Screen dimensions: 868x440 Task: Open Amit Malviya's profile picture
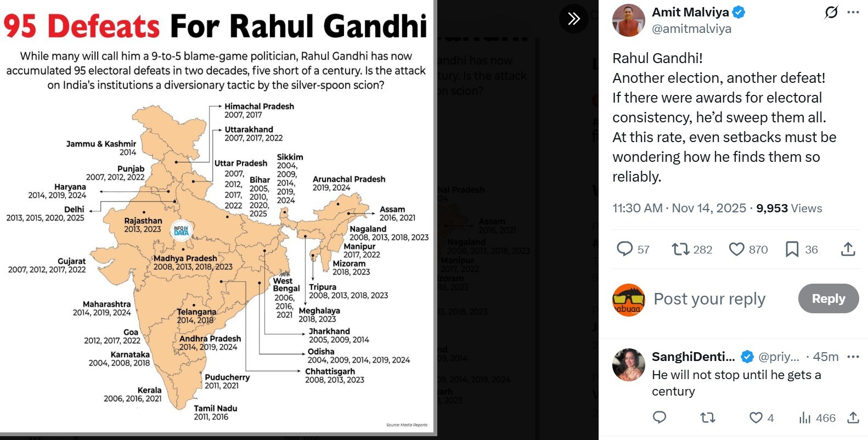pos(628,20)
